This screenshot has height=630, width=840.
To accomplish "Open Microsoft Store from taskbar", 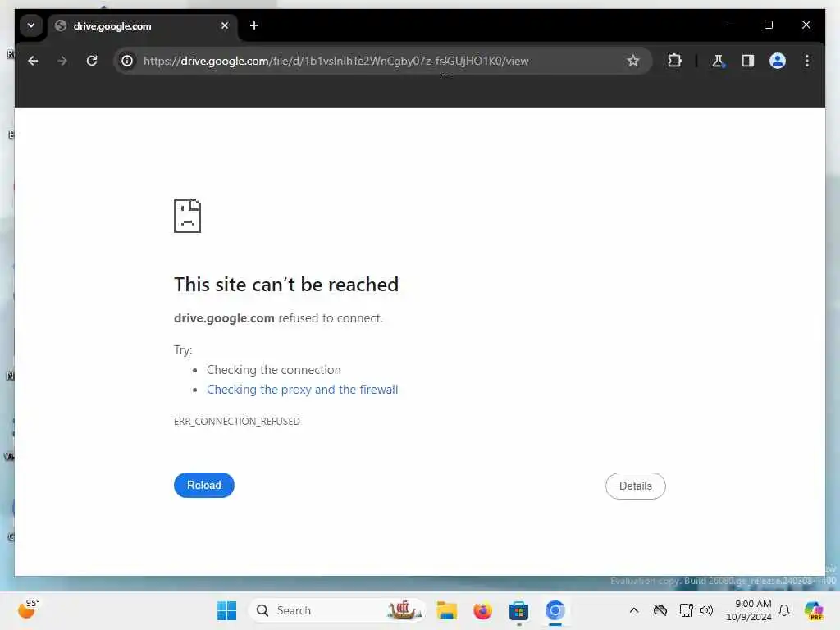I will [518, 610].
